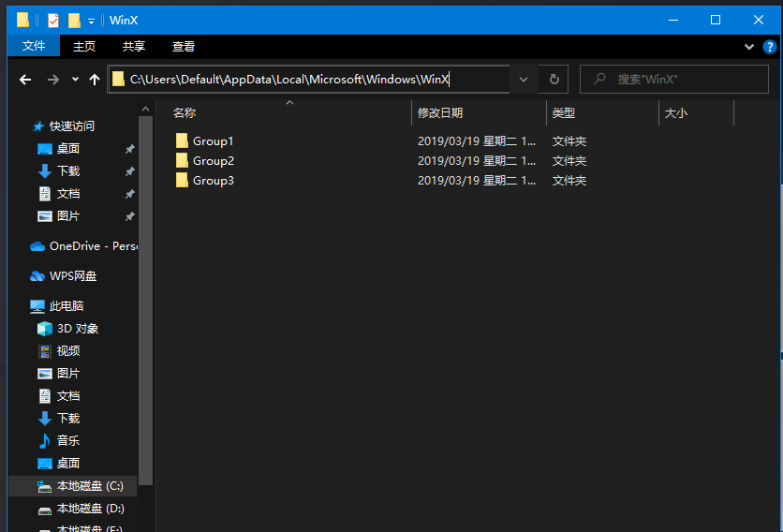This screenshot has width=783, height=532.
Task: Refresh the WinX folder view
Action: (554, 79)
